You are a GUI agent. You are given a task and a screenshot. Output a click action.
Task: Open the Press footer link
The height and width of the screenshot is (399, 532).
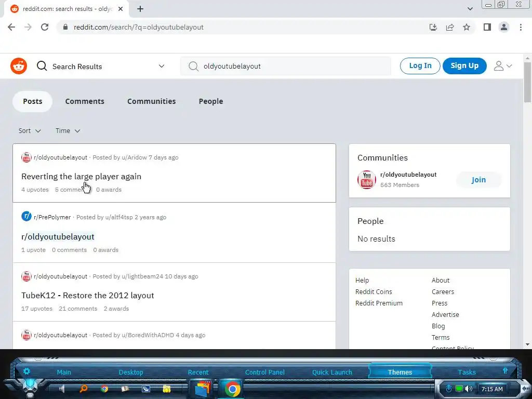[x=440, y=303]
